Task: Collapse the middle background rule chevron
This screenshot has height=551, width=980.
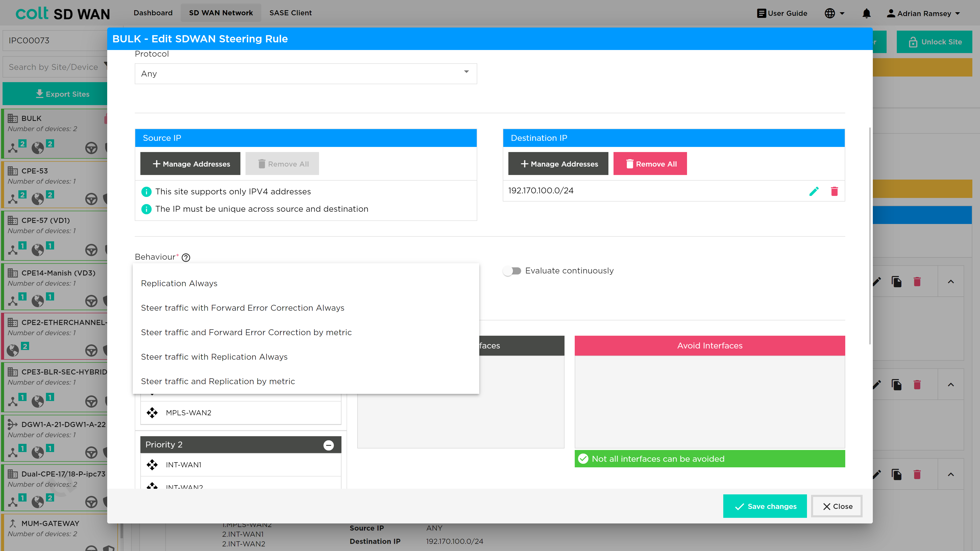Action: [x=951, y=385]
